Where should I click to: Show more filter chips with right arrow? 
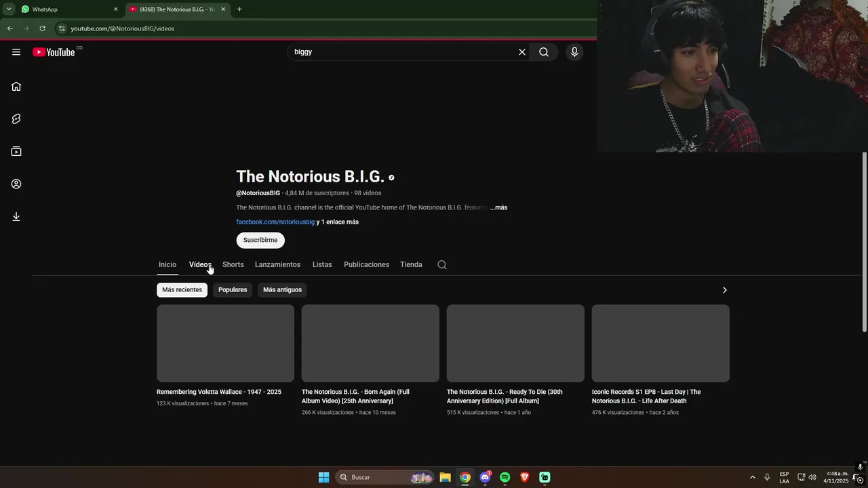(724, 290)
